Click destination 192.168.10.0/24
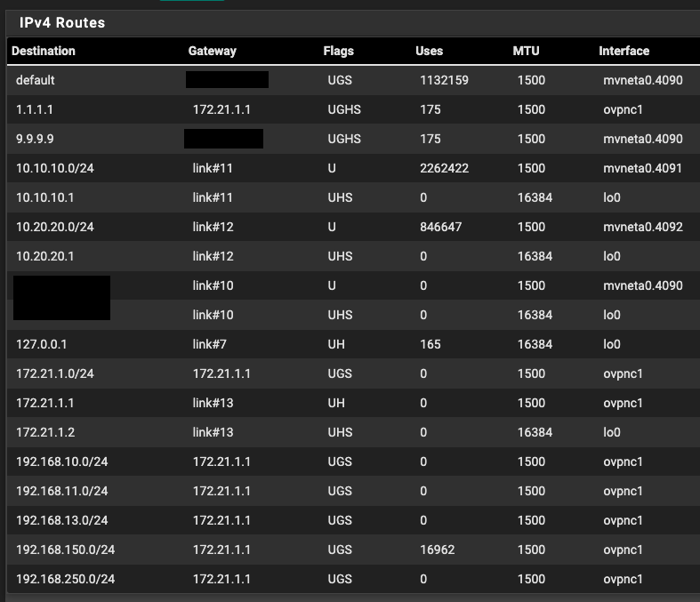The width and height of the screenshot is (700, 602). (x=62, y=462)
